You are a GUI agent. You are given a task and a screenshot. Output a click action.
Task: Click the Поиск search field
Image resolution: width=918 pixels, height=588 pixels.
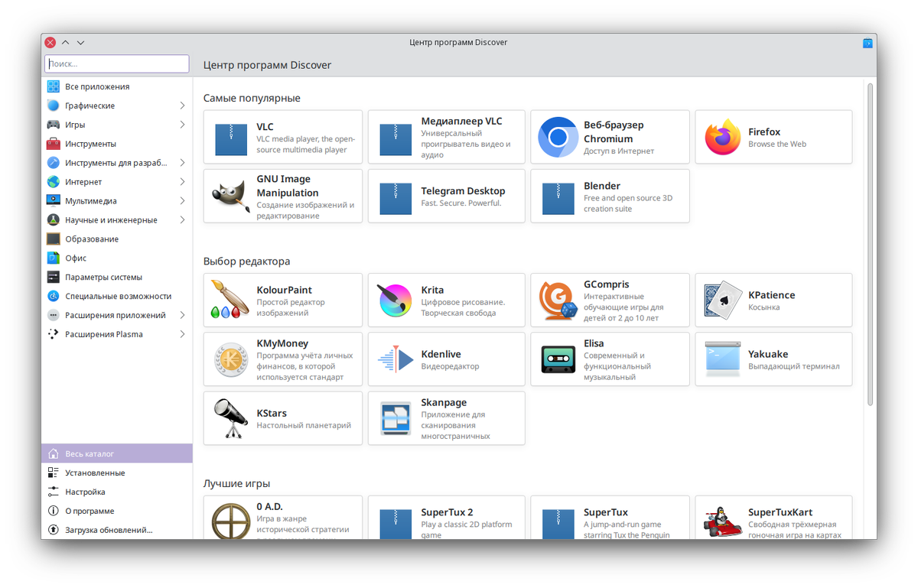pyautogui.click(x=117, y=63)
